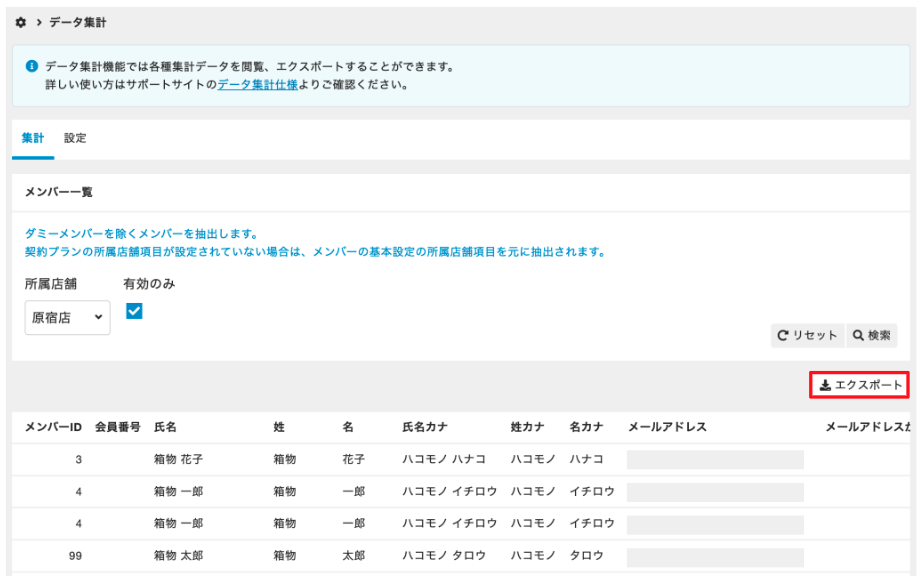Click the リセット button

808,335
